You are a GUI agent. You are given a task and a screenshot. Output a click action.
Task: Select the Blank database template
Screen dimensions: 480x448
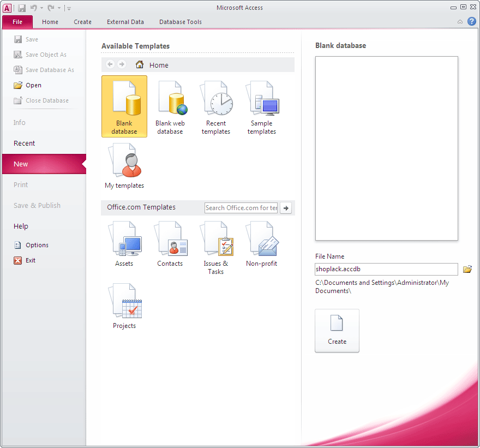click(x=124, y=106)
